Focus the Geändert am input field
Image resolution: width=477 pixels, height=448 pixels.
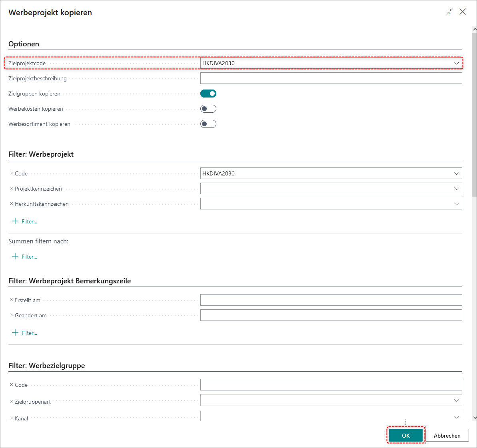coord(331,315)
